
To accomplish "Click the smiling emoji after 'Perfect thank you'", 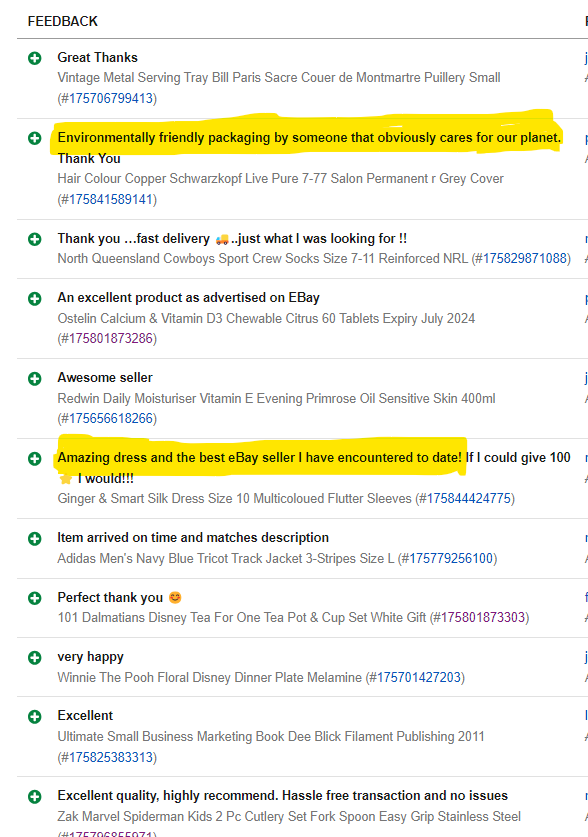I will pos(175,597).
